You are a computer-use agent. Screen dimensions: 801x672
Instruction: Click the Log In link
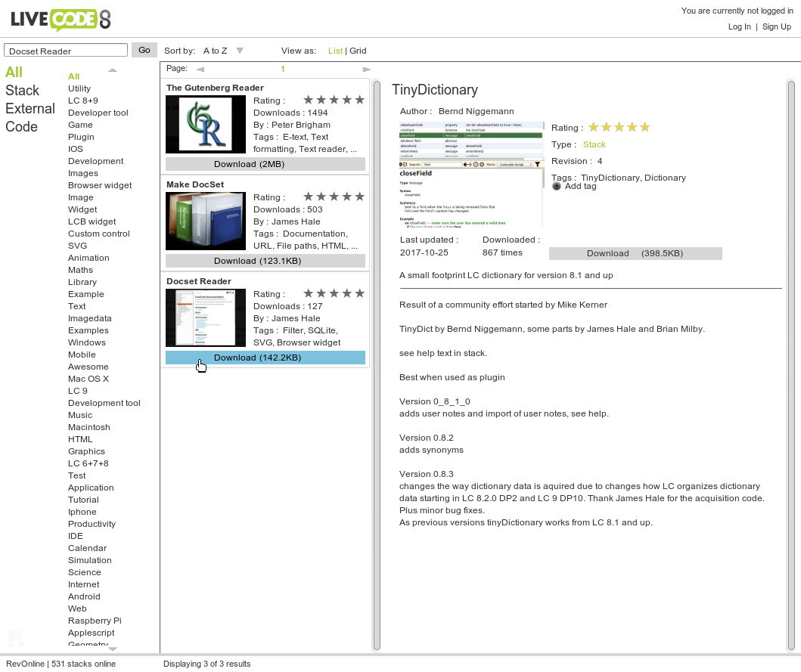tap(739, 26)
